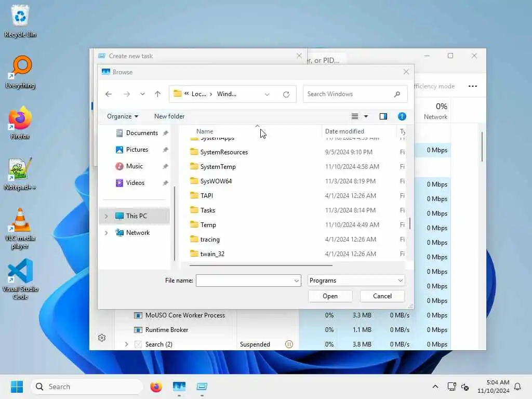Click the taskbar Search box
Viewport: 532px width, 399px height.
click(x=87, y=387)
